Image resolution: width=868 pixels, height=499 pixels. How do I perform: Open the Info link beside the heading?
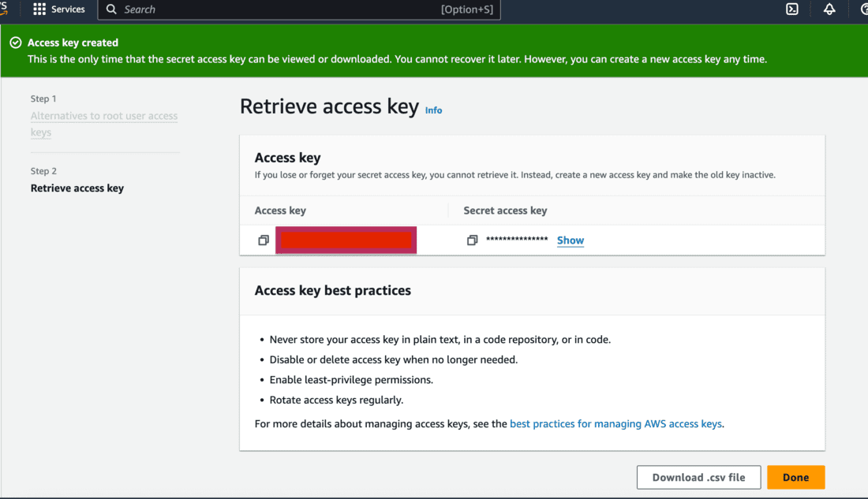coord(433,110)
